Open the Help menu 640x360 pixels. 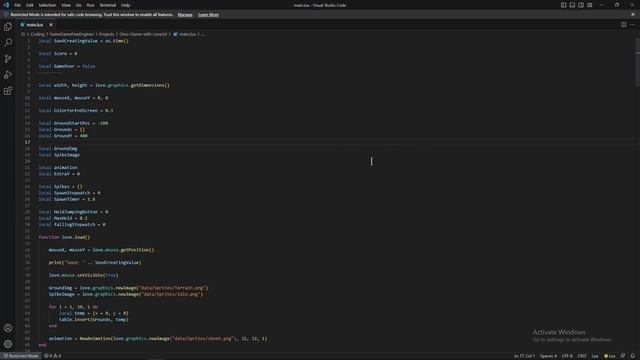[x=125, y=5]
